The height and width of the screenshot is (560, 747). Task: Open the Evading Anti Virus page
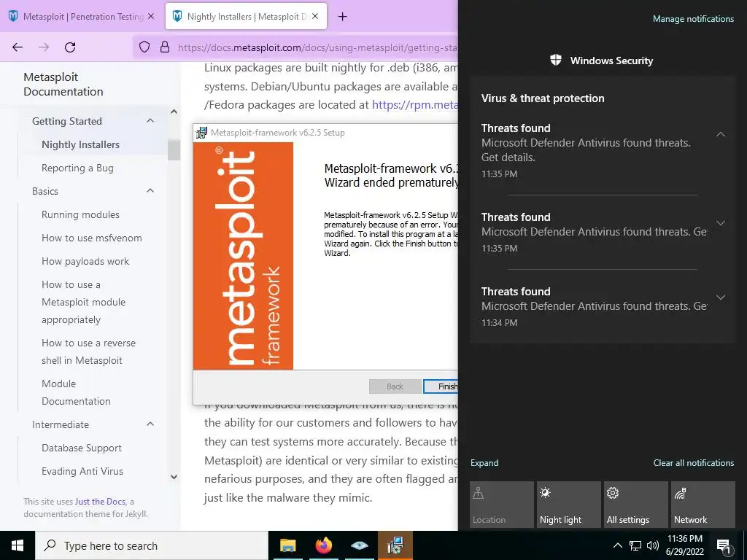[82, 471]
